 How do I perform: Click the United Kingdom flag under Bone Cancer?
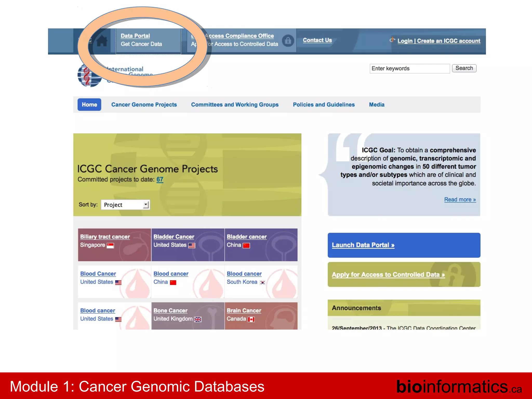(x=198, y=319)
